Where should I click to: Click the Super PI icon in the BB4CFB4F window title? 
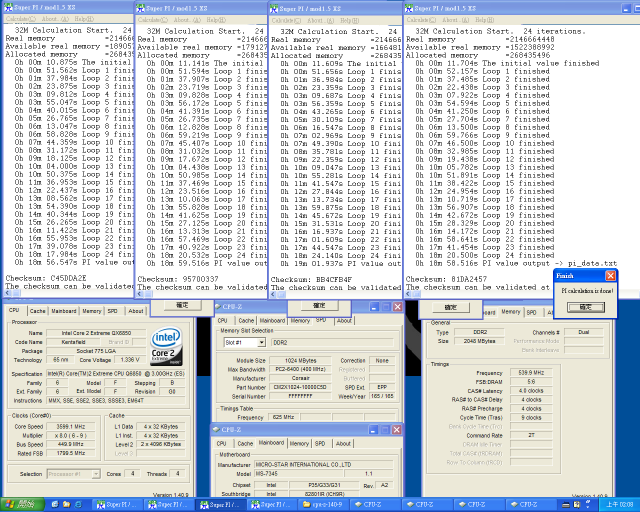(x=274, y=8)
